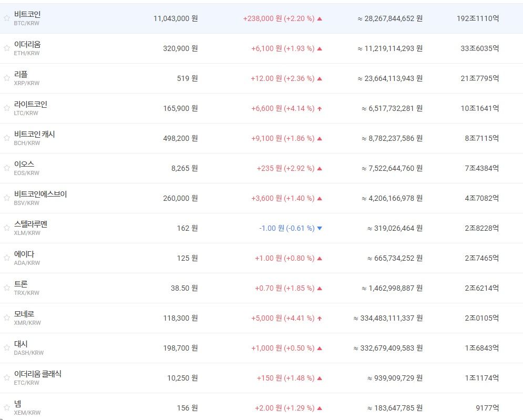The width and height of the screenshot is (523, 420).
Task: Click NEM market cap 9177억
Action: pos(487,408)
